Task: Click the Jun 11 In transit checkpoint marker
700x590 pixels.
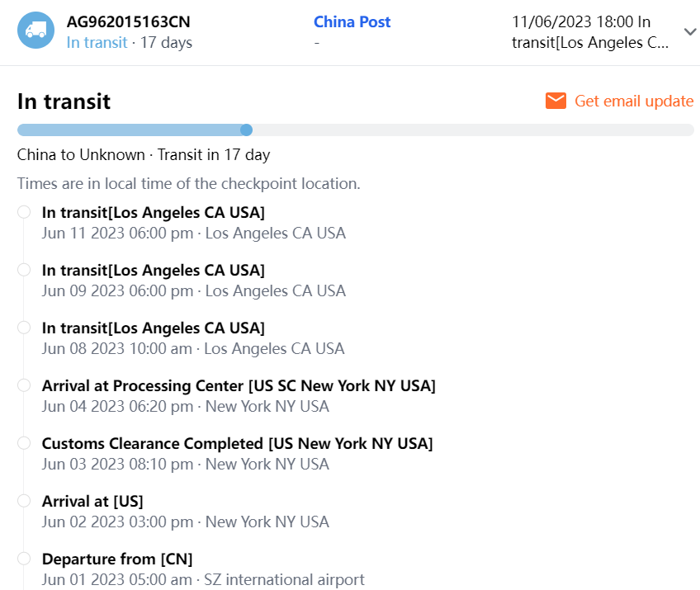Action: pos(24,212)
